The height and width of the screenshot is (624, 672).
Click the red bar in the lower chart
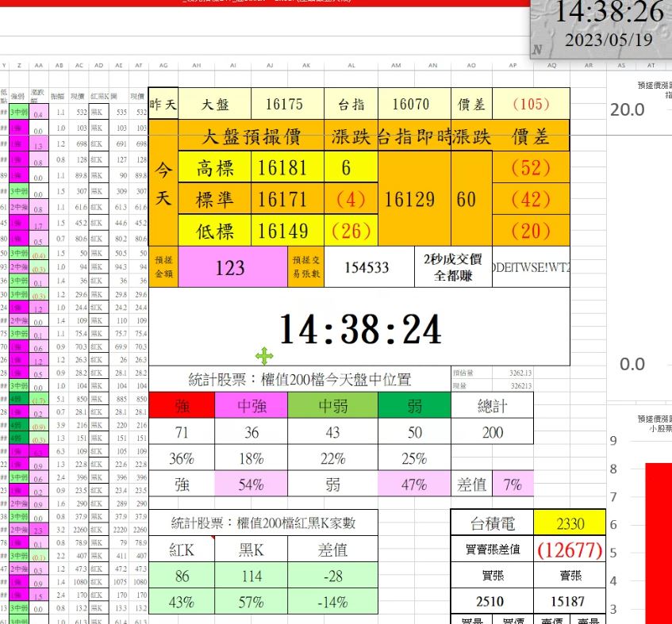point(659,543)
